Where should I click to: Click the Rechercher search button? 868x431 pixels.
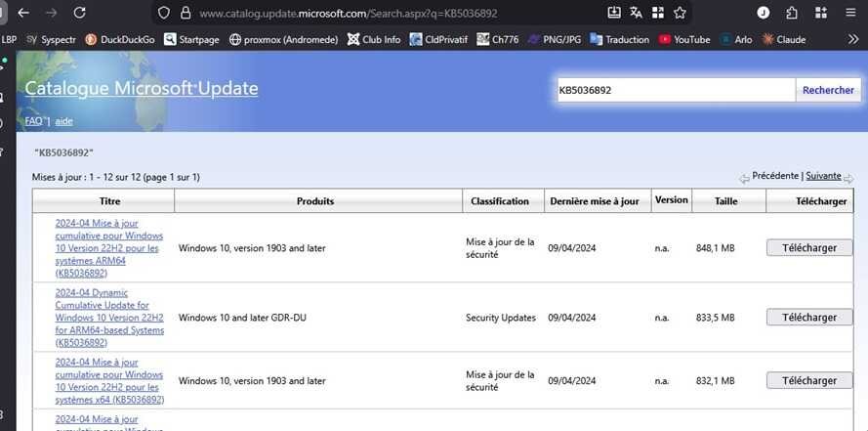pyautogui.click(x=828, y=90)
